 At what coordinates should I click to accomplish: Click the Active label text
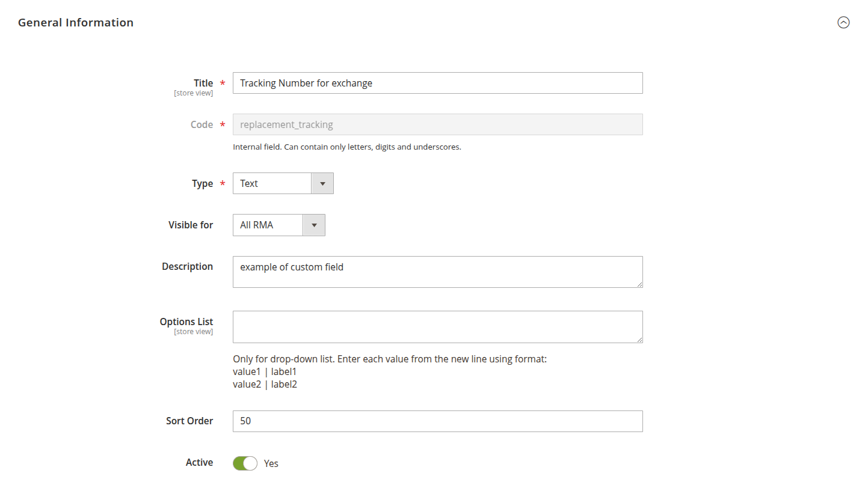coord(199,462)
